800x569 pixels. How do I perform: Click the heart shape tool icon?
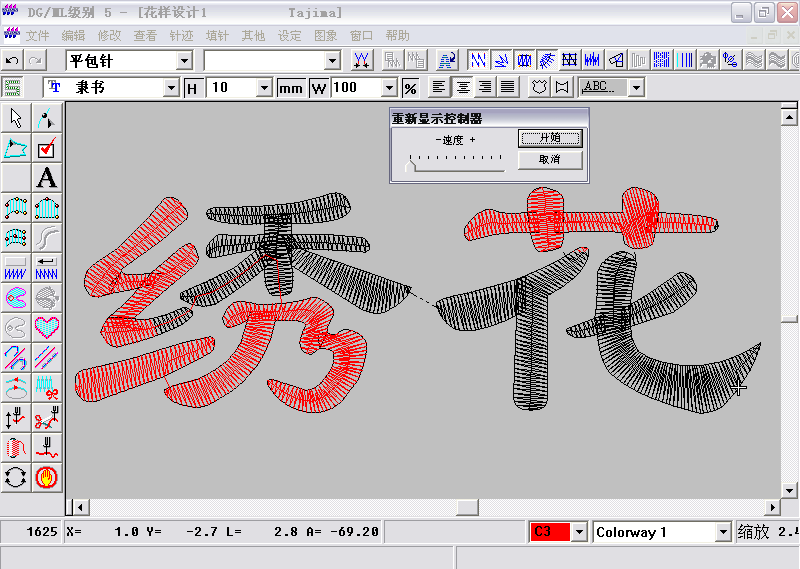[x=46, y=326]
